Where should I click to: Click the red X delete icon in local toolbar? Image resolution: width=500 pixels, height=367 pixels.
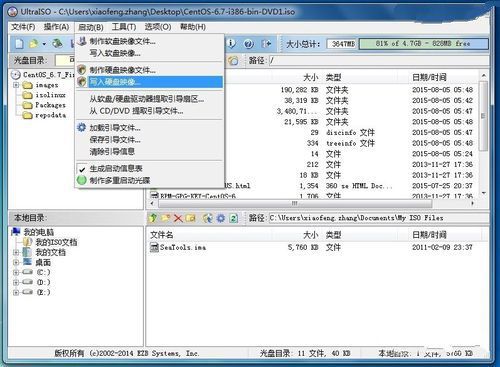[x=178, y=218]
